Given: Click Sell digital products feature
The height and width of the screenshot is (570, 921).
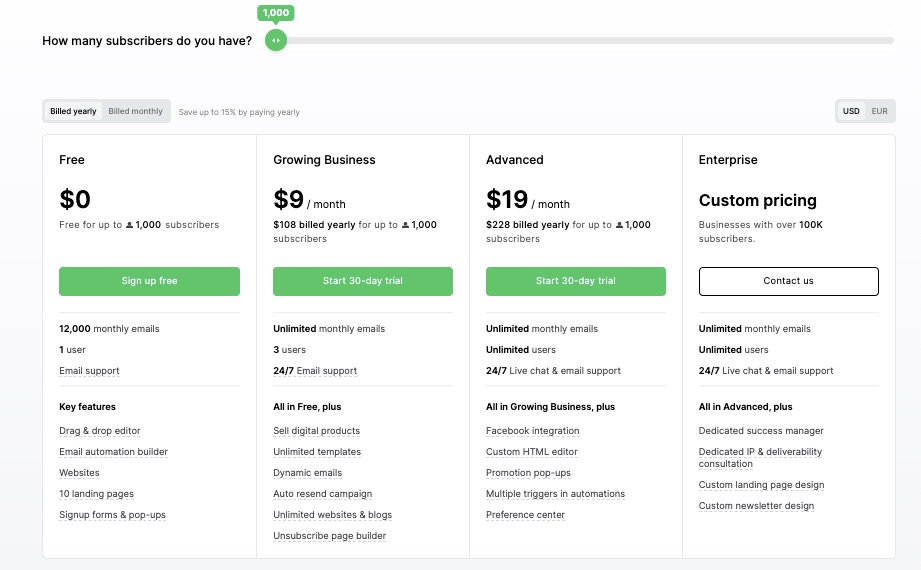Looking at the screenshot, I should (317, 431).
